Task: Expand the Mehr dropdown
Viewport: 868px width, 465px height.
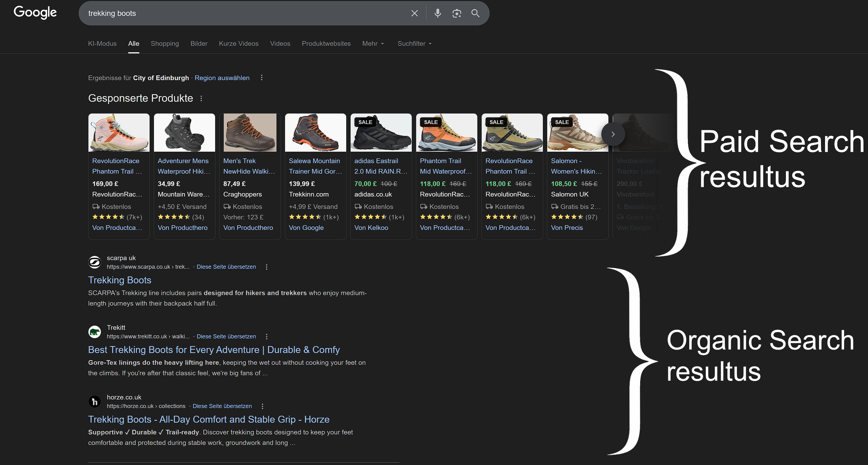Action: [x=373, y=44]
